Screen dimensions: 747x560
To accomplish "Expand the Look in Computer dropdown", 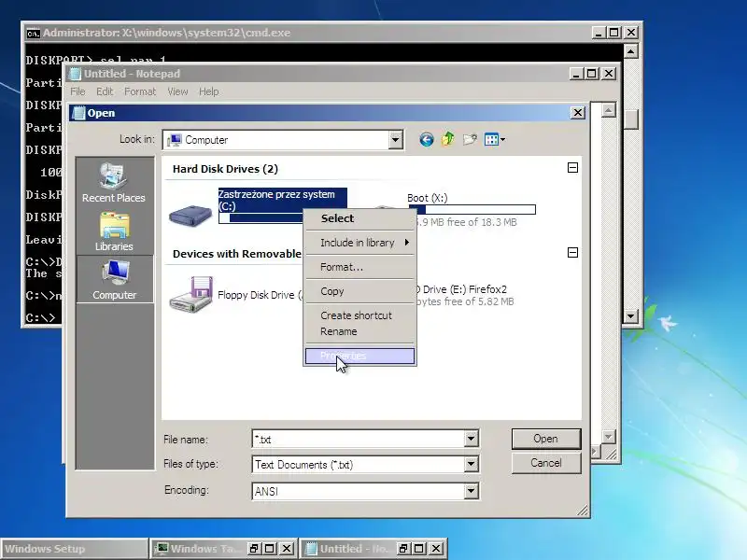I will click(395, 140).
